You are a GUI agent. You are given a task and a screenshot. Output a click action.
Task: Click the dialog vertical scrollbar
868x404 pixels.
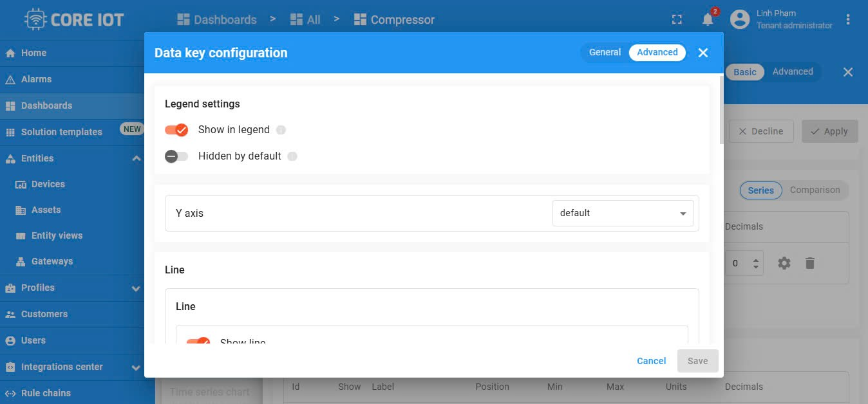point(721,110)
